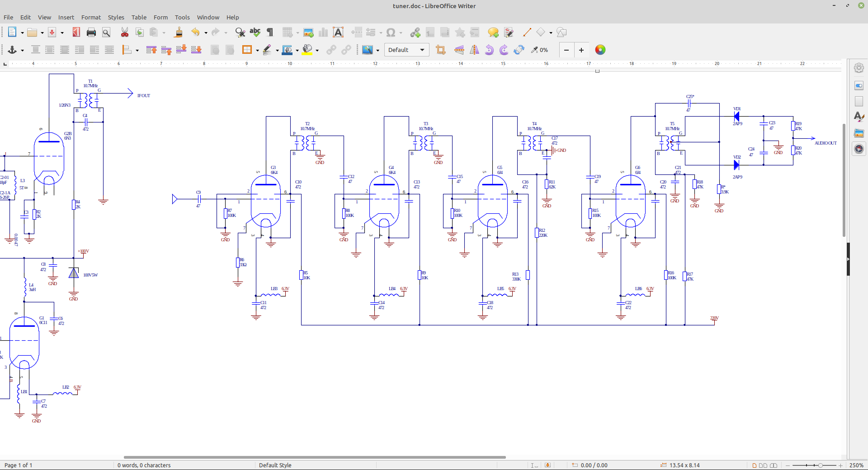This screenshot has height=470, width=868.
Task: Insert an image
Action: click(308, 32)
